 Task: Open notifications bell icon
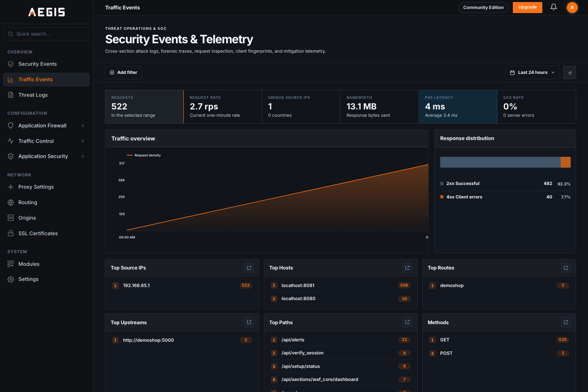554,7
